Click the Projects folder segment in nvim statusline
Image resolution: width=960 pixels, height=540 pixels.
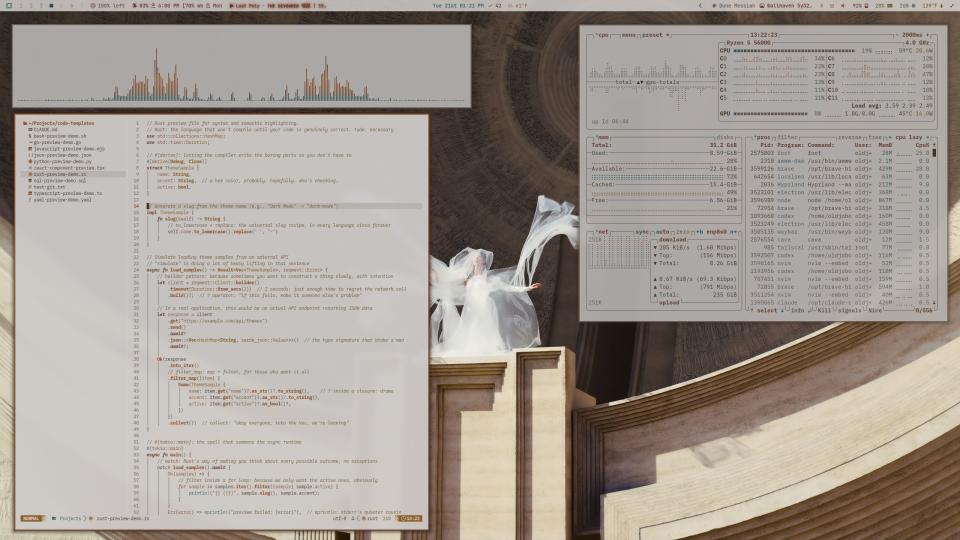pos(67,519)
